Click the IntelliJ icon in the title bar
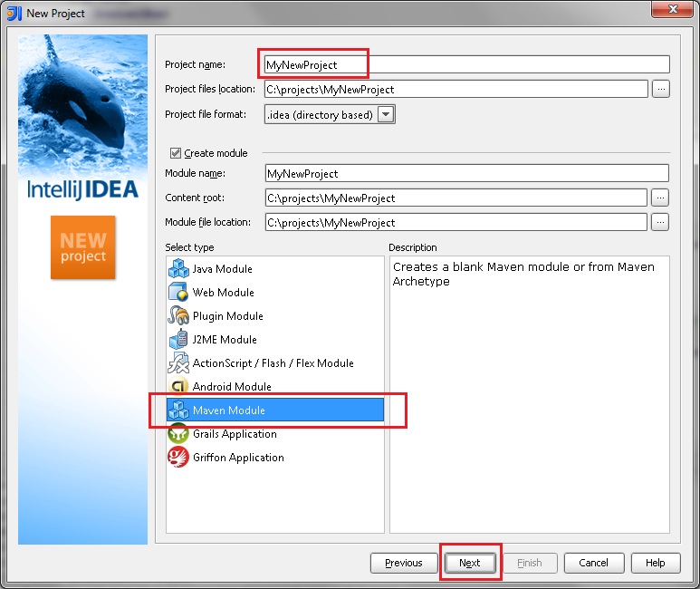The image size is (700, 589). coord(14,14)
